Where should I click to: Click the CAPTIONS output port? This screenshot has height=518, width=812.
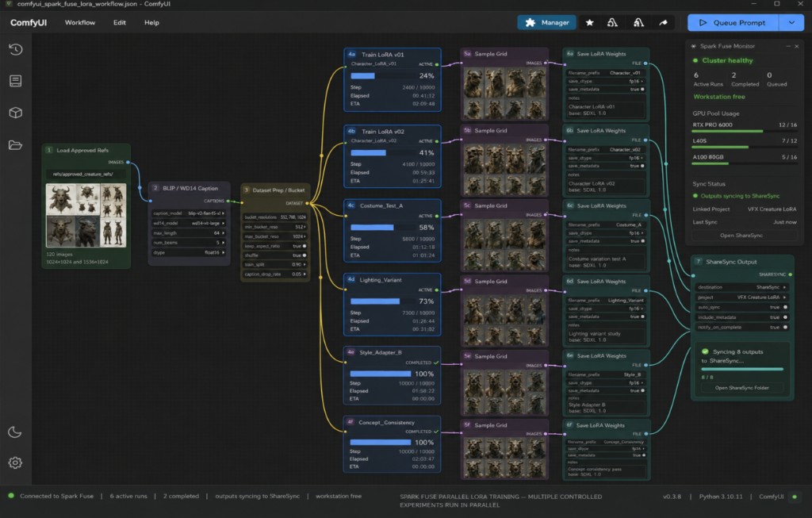pos(228,201)
